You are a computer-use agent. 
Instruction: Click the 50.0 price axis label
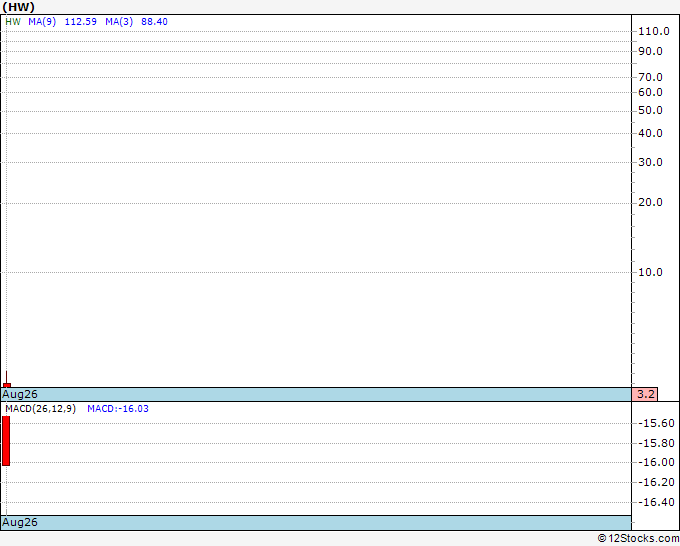(651, 110)
